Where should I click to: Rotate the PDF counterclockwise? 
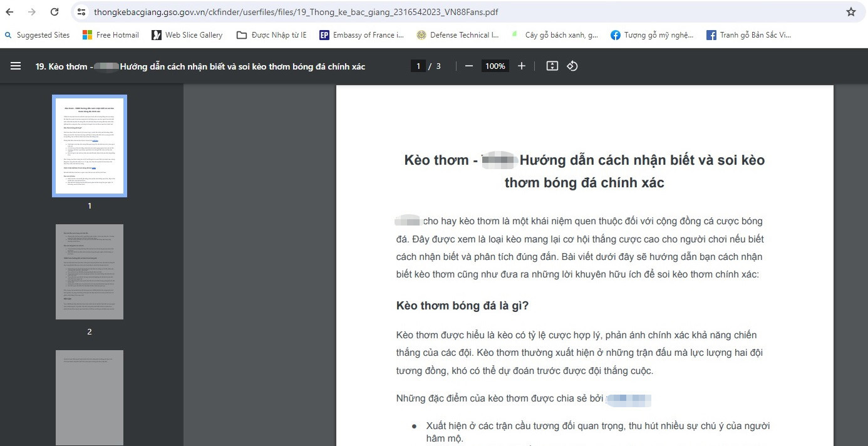coord(572,66)
